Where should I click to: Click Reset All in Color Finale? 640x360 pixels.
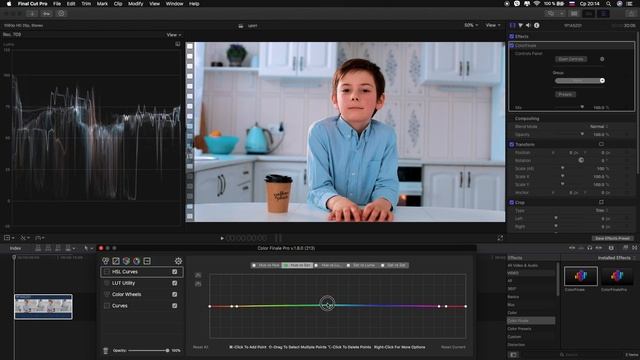[200, 347]
